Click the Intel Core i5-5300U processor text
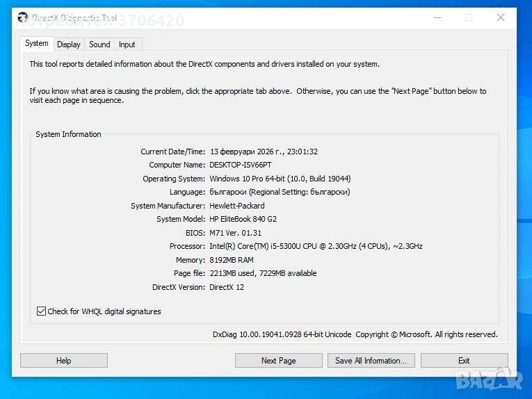 click(316, 247)
